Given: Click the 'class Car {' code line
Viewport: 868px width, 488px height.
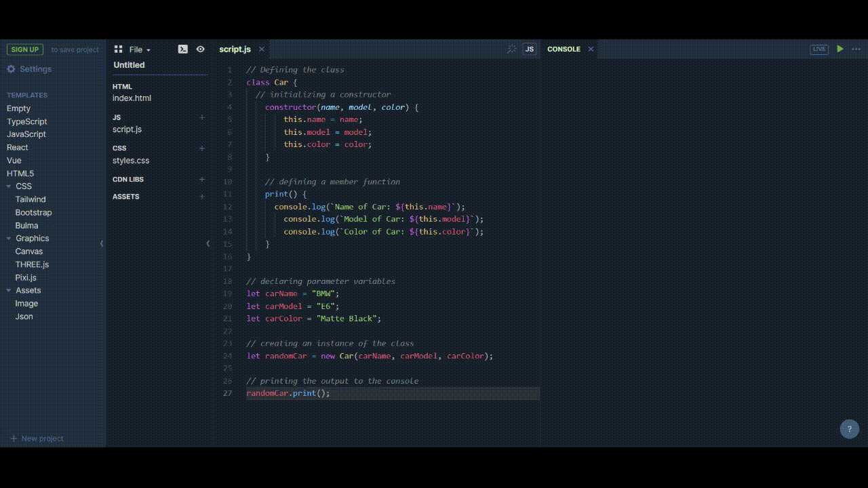Looking at the screenshot, I should coord(272,82).
